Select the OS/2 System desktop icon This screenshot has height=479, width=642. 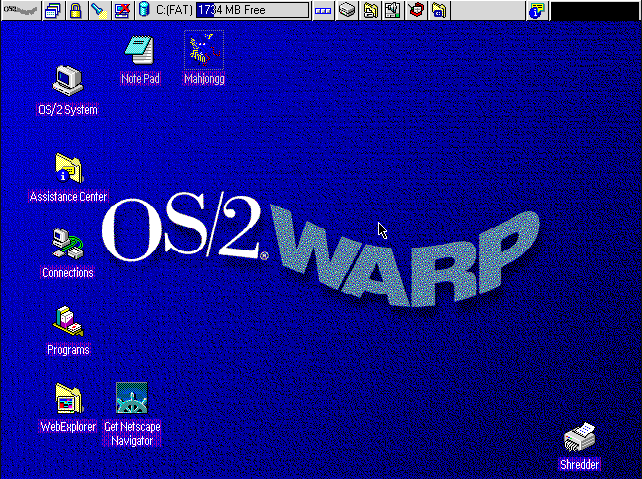click(68, 80)
